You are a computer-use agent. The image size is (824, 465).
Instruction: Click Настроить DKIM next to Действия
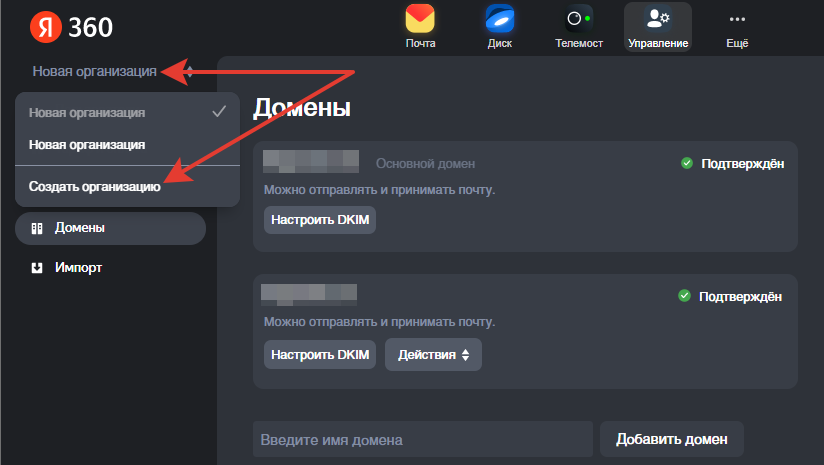[320, 355]
